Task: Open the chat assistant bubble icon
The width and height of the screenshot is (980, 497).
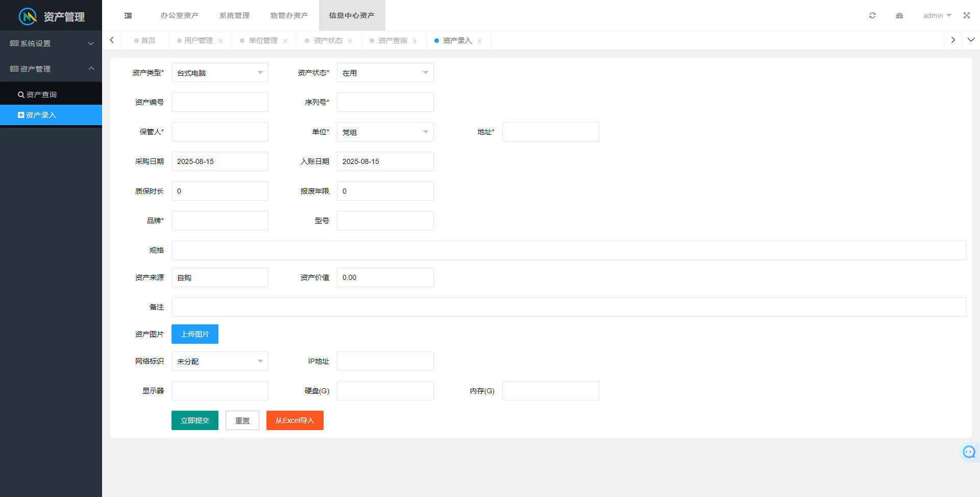Action: click(x=968, y=452)
